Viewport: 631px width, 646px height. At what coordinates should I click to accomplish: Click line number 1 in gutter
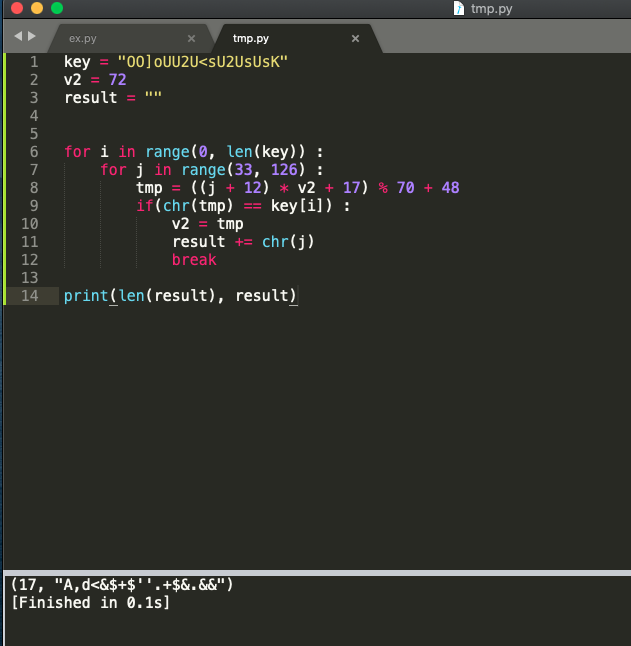(x=34, y=62)
